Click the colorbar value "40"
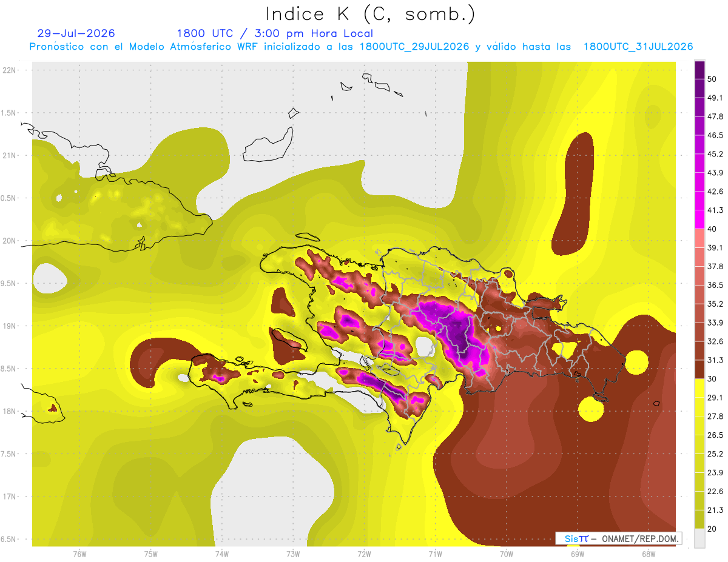This screenshot has width=728, height=562. [712, 229]
